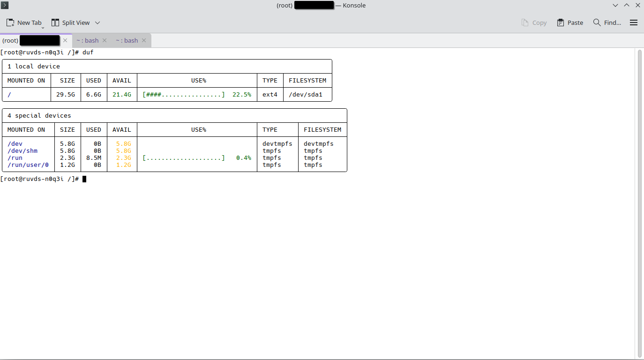
Task: Click the 0.4% usage value
Action: 244,158
